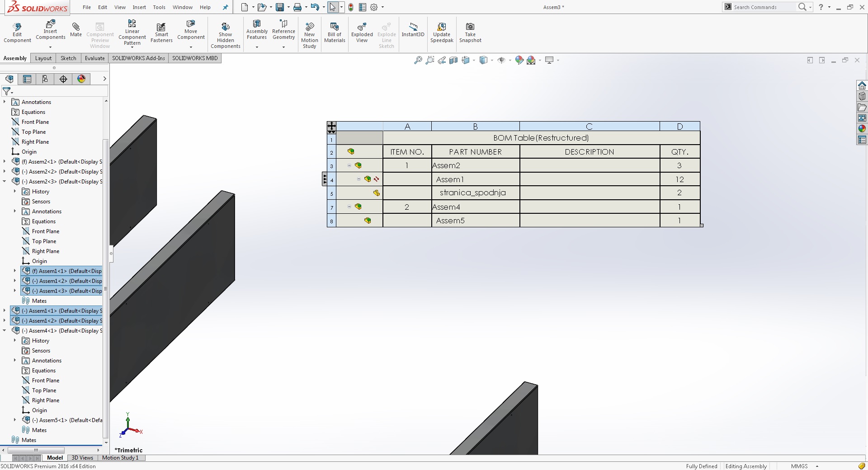
Task: Expand the Assem2<1> tree node
Action: [5, 162]
